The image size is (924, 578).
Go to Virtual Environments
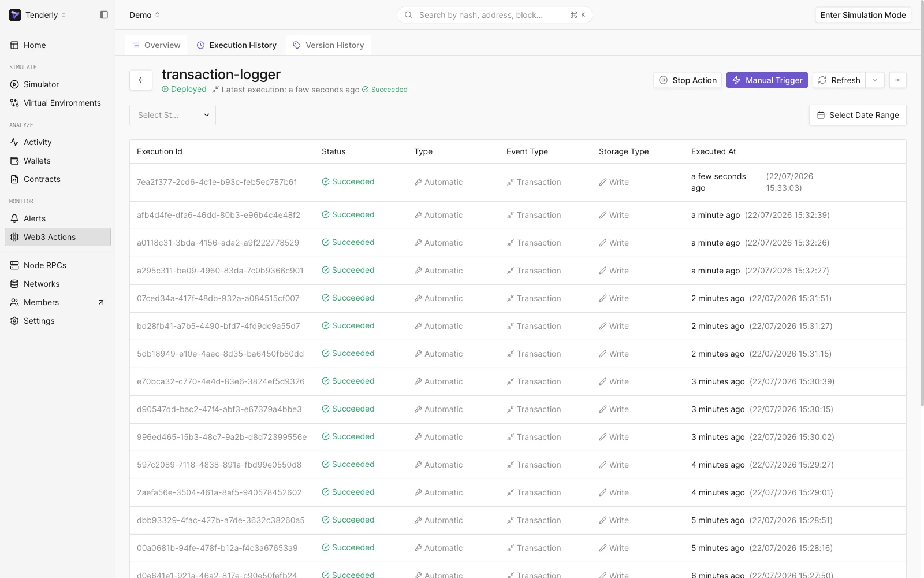58,103
